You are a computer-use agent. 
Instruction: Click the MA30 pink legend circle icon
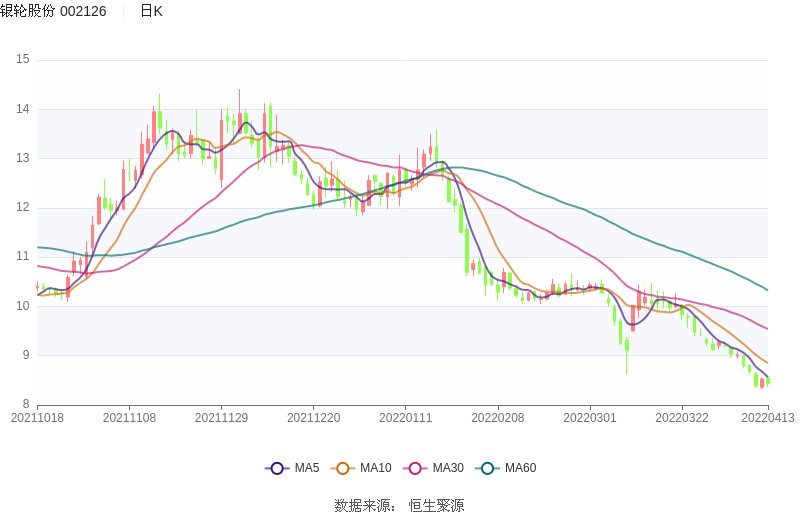[x=416, y=468]
